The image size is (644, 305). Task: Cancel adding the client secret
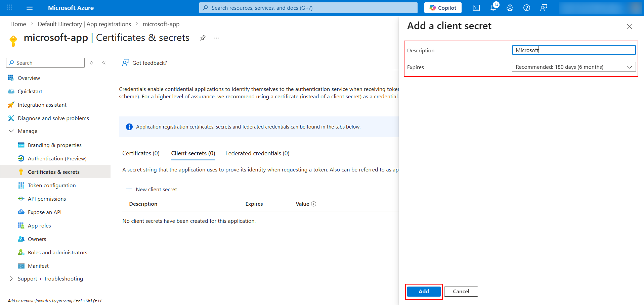(461, 291)
